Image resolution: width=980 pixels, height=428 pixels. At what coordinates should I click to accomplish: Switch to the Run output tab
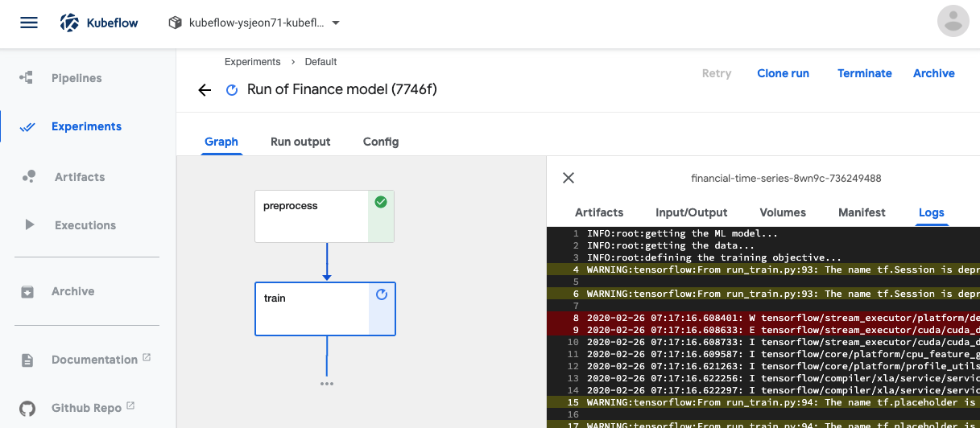(300, 142)
